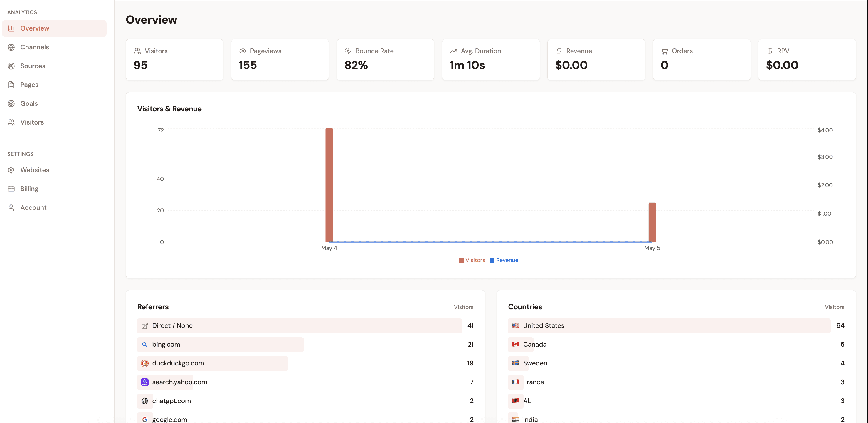
Task: Click the people icon on Visitors card
Action: pos(137,51)
